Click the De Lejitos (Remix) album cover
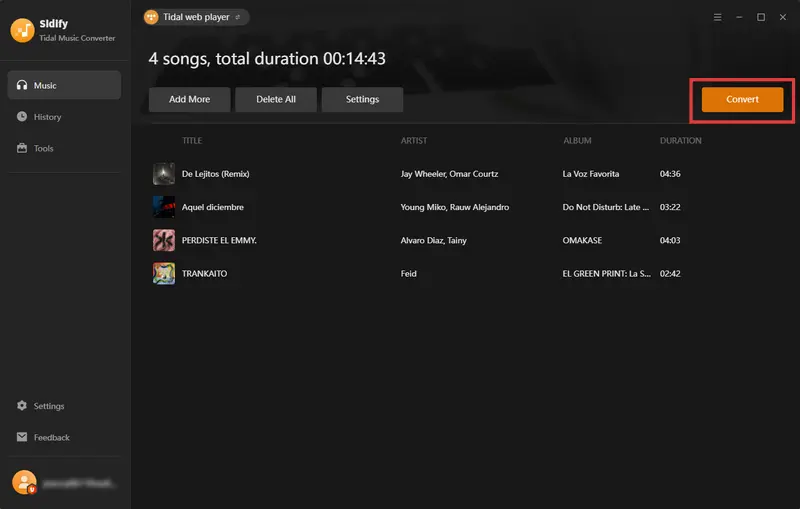800x509 pixels. pyautogui.click(x=164, y=174)
